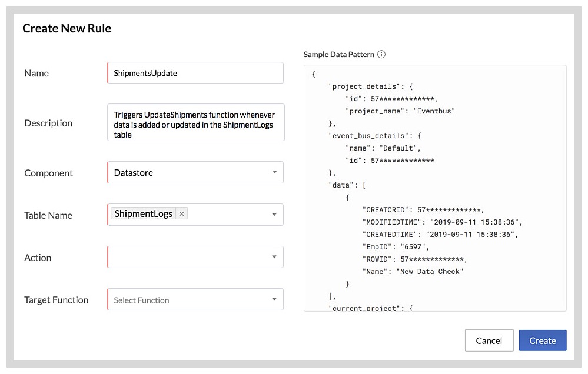Viewport: 588px width, 374px height.
Task: Click the Cancel button
Action: point(489,340)
